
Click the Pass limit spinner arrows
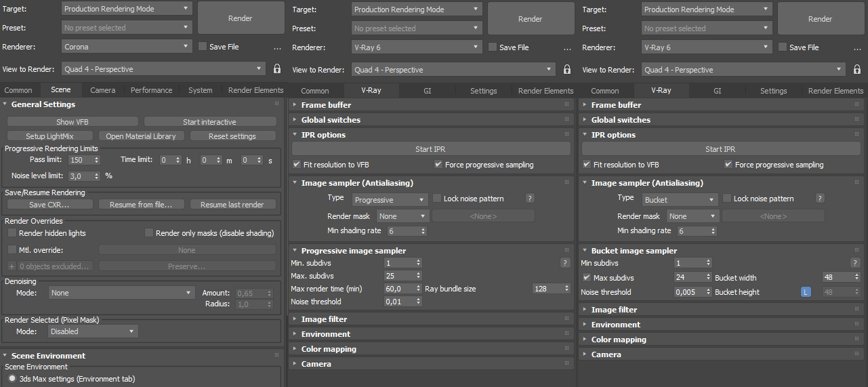point(97,160)
